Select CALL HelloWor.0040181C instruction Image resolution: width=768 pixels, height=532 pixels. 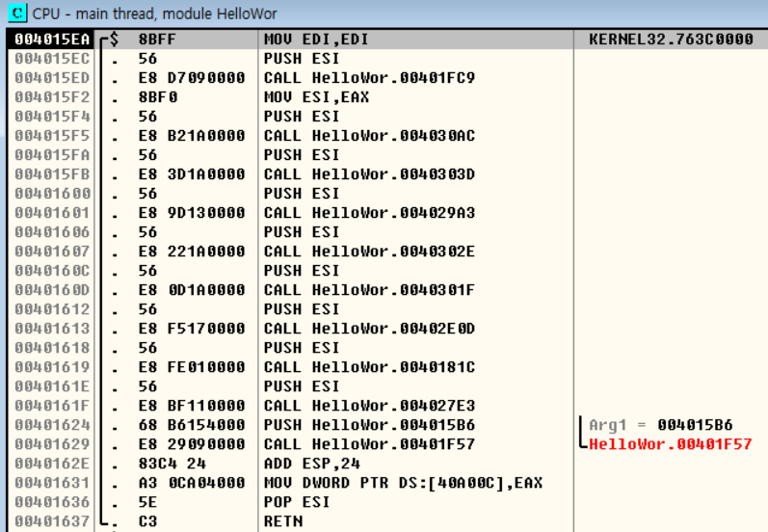click(x=369, y=367)
